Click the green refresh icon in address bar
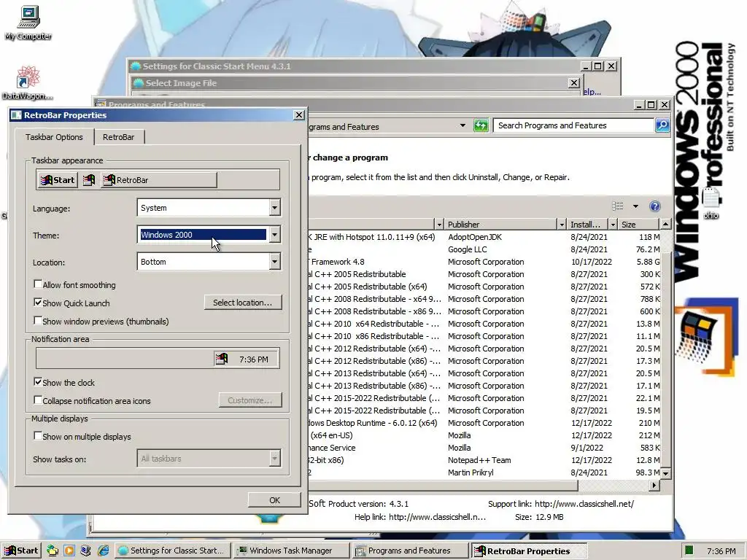This screenshot has width=747, height=560. pyautogui.click(x=481, y=125)
